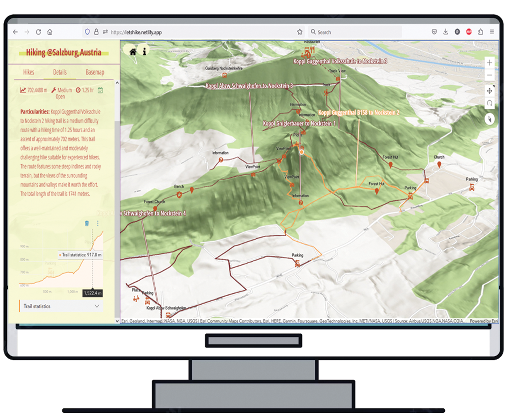Expand the Trail statistics dropdown

(61, 306)
